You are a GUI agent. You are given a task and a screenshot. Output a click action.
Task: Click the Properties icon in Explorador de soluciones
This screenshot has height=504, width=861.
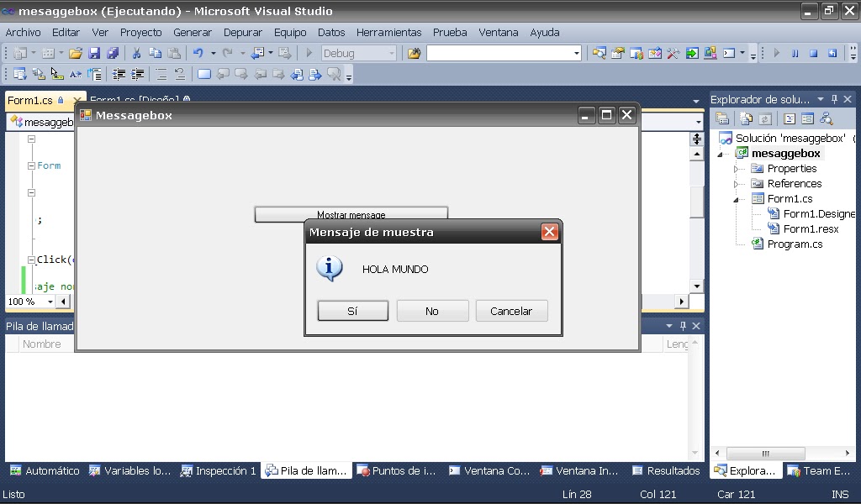tap(723, 118)
